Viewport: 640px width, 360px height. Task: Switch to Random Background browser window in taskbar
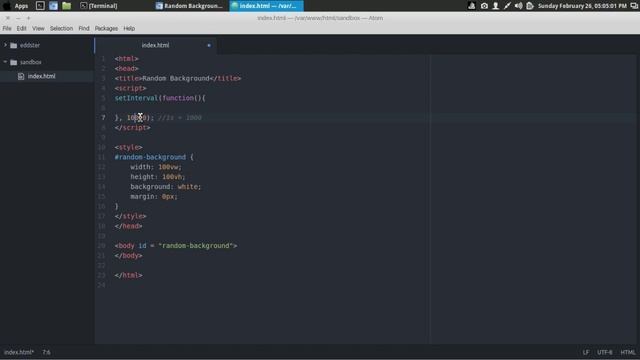point(190,6)
